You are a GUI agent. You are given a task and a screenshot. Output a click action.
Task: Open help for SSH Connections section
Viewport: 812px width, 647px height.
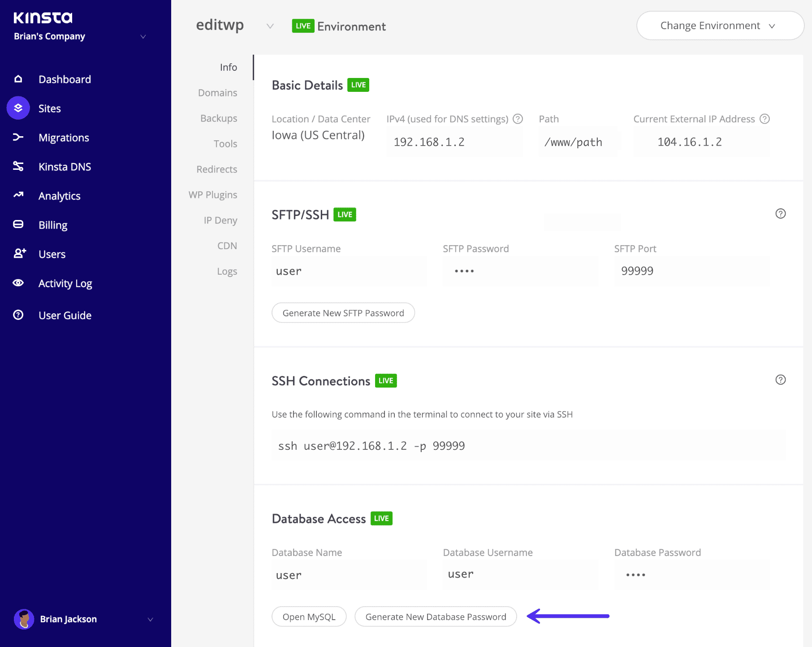780,380
